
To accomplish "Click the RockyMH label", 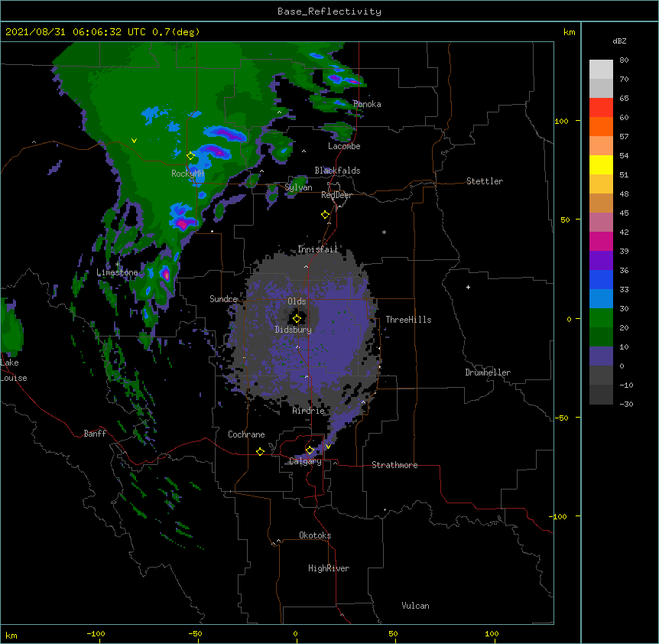I will (x=187, y=174).
